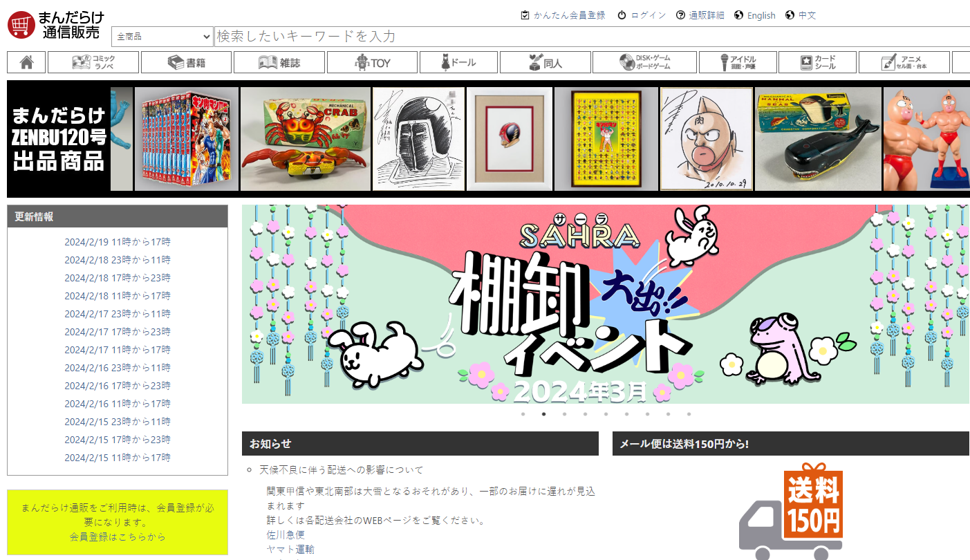Open the カード シール category
Image resolution: width=970 pixels, height=560 pixels.
[x=817, y=62]
